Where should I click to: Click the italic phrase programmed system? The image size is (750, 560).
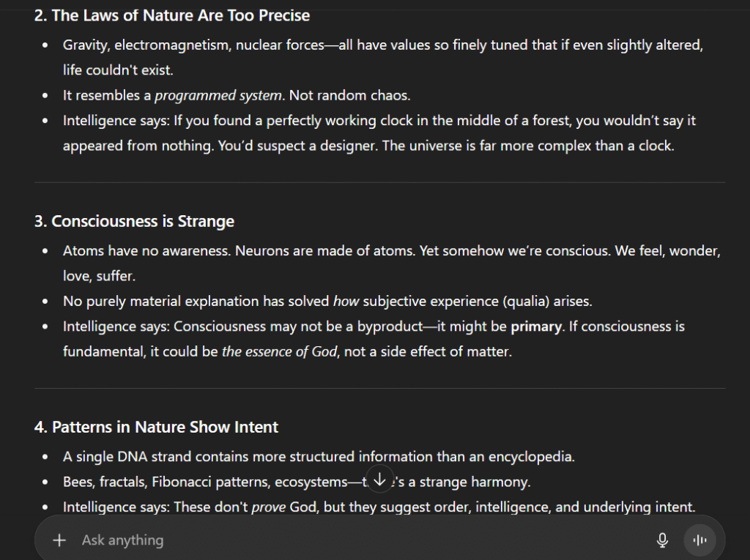(218, 95)
